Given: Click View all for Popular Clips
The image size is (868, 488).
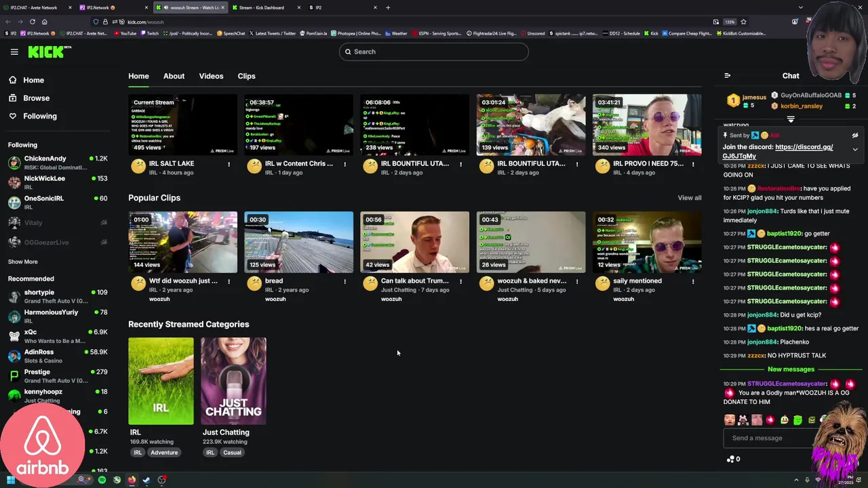Looking at the screenshot, I should (x=690, y=198).
